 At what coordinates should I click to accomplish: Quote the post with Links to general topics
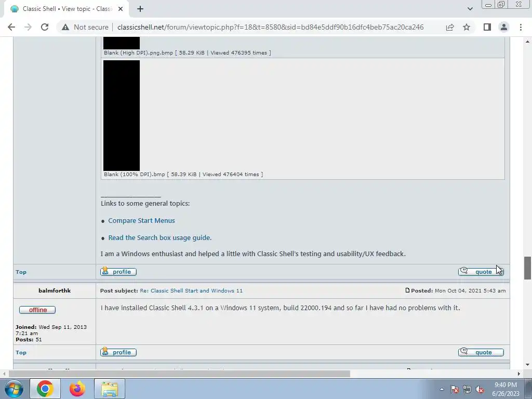pos(481,272)
